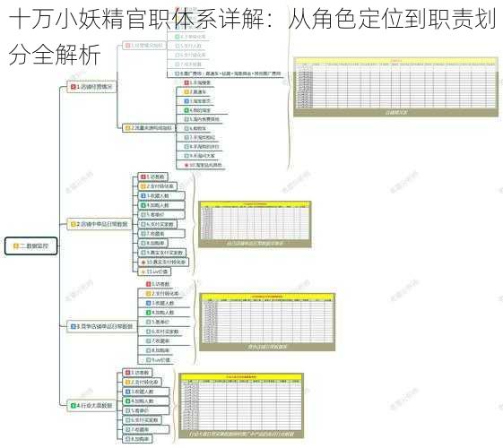Viewport: 503px width, 448px height.
Task: Select 3.收藏人数 under 行业大盘数据
Action: (x=146, y=392)
